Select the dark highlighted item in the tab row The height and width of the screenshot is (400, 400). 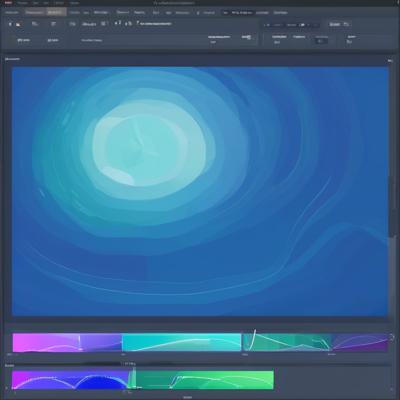(x=237, y=13)
